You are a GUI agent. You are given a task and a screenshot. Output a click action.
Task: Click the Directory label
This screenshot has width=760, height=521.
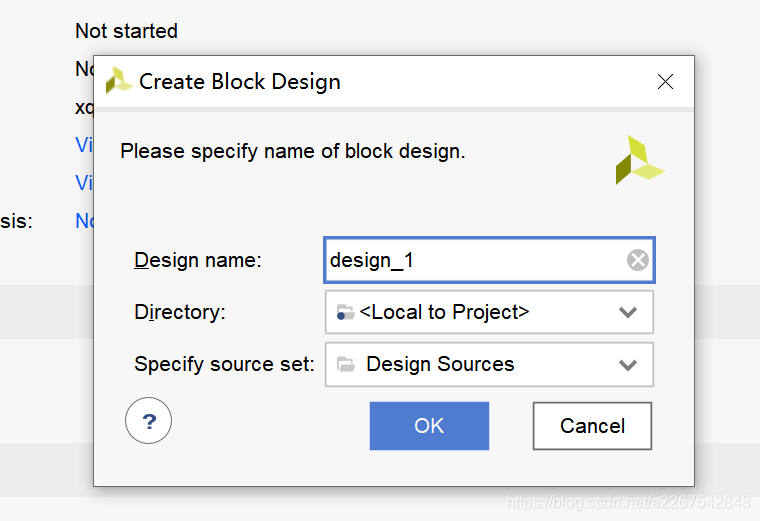pos(180,312)
